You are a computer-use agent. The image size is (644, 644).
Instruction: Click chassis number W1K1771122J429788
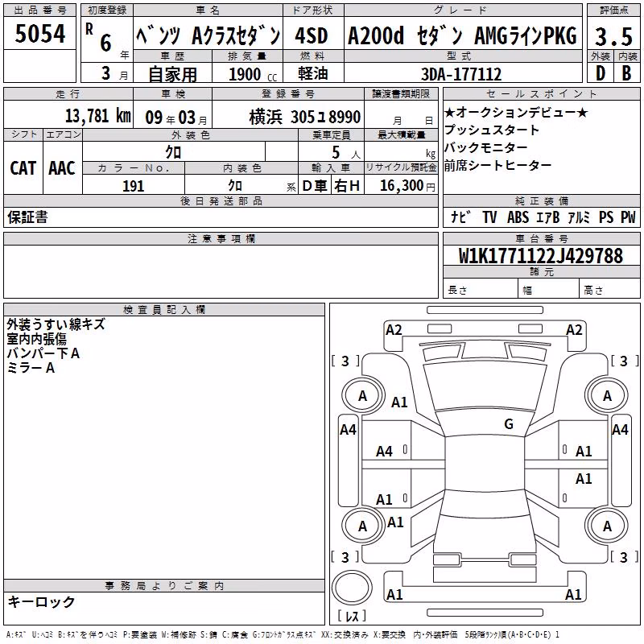pyautogui.click(x=541, y=256)
